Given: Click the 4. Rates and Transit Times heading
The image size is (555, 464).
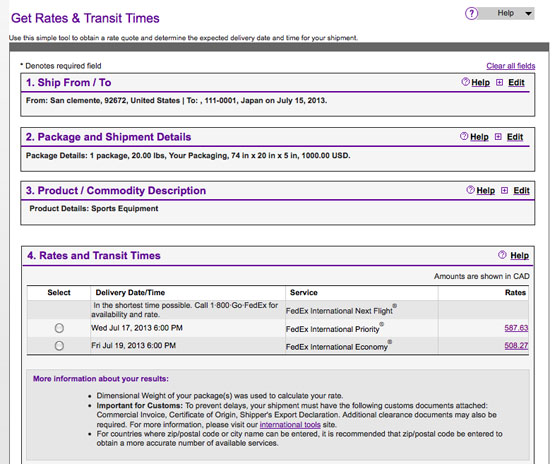Looking at the screenshot, I should tap(94, 256).
